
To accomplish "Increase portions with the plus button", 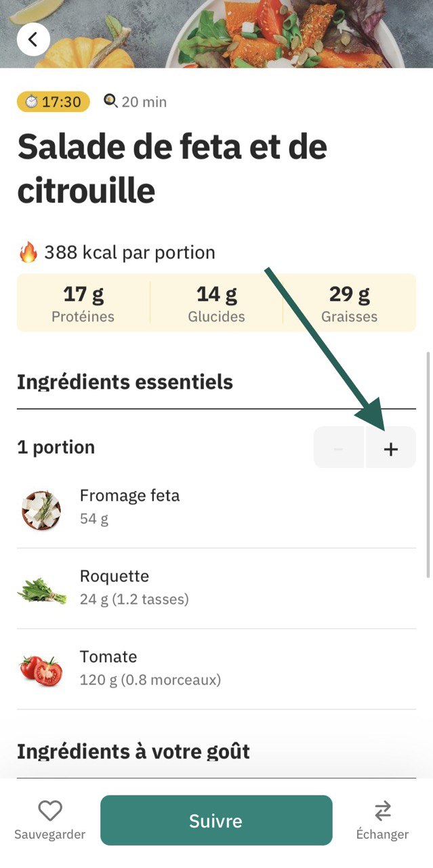I will 391,448.
